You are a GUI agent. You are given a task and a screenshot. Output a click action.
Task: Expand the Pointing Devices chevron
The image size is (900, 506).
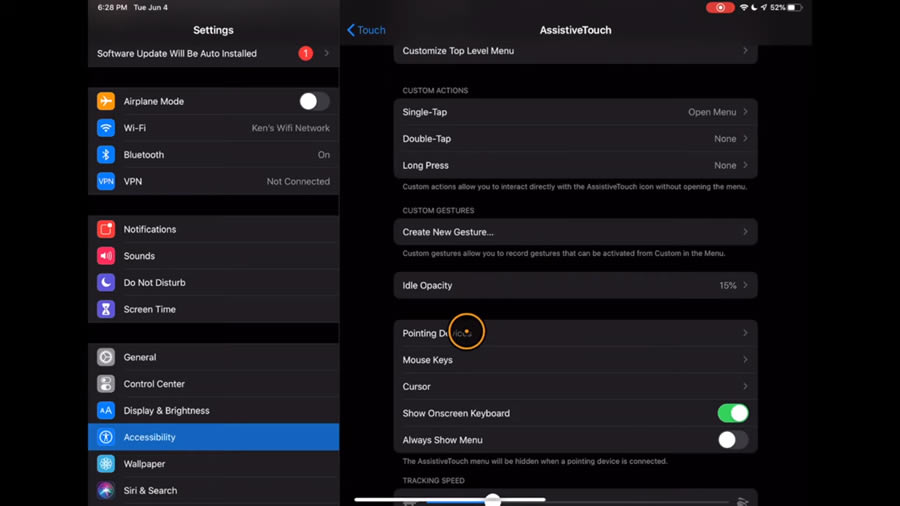pos(745,333)
